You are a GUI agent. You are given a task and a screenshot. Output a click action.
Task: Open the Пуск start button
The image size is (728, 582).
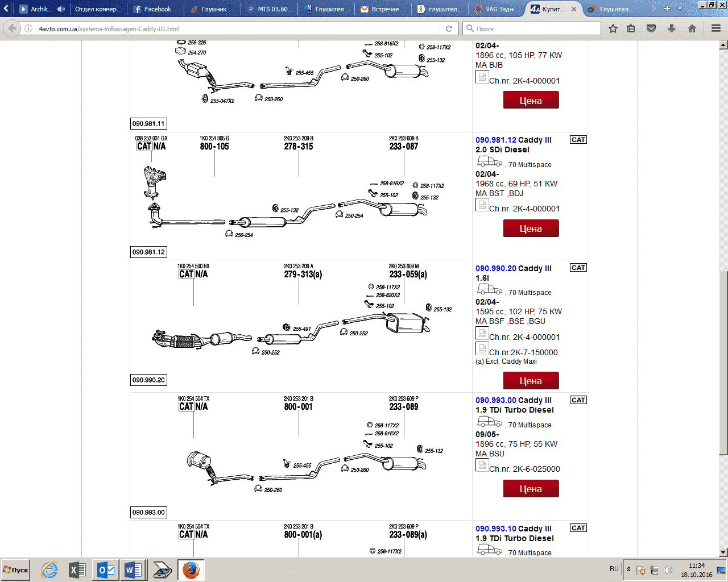(x=16, y=570)
